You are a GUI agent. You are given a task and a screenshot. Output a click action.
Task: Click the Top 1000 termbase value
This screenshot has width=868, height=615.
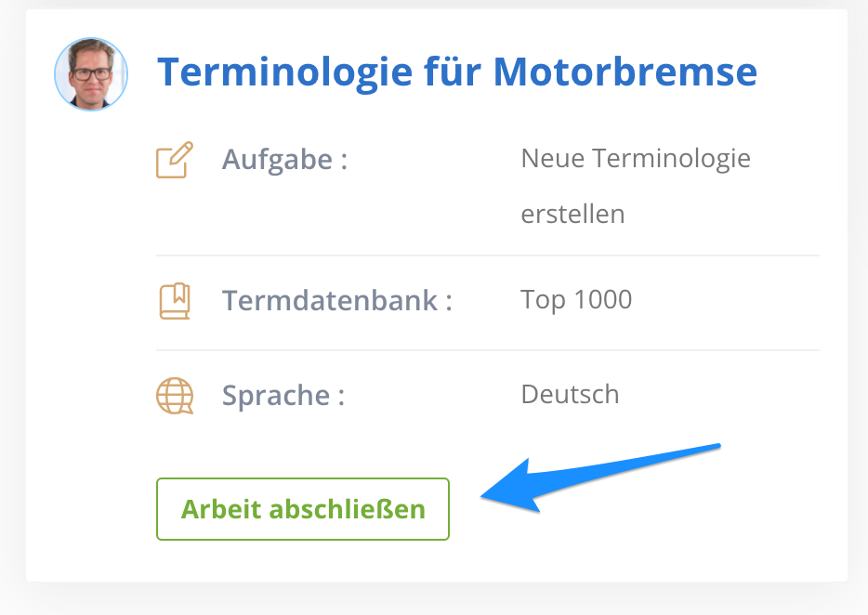point(576,300)
